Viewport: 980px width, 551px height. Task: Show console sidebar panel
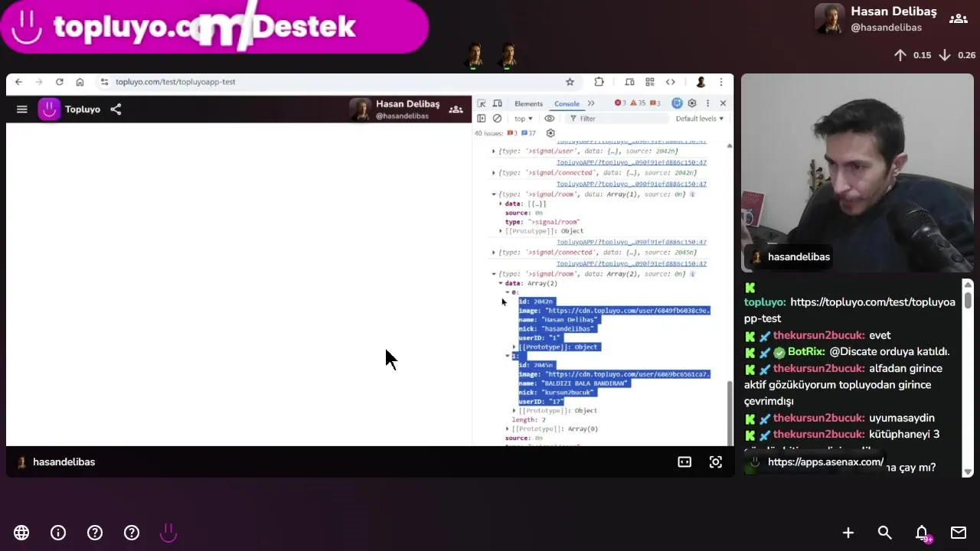(x=481, y=119)
